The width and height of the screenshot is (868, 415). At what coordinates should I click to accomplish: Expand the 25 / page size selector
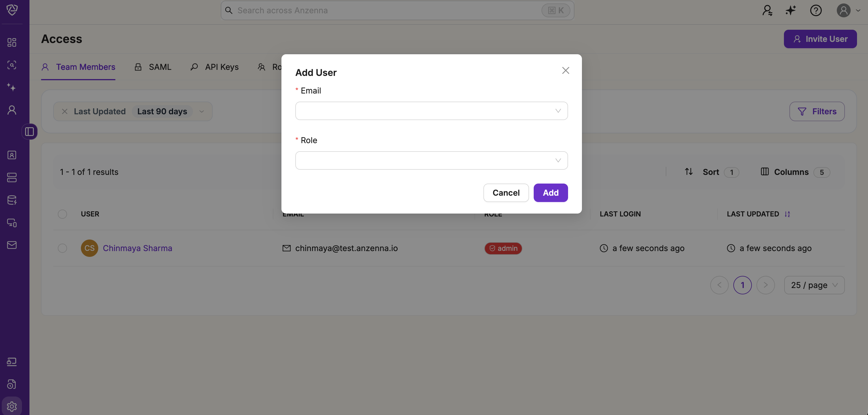[x=814, y=285]
